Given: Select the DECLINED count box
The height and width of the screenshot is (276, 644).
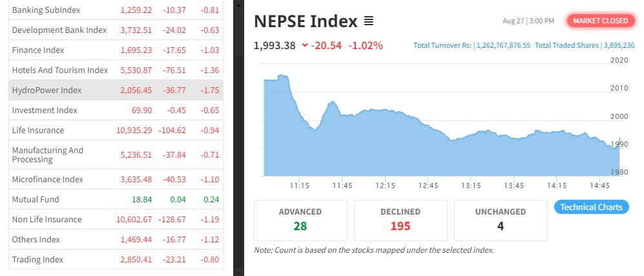Looking at the screenshot, I should [400, 220].
